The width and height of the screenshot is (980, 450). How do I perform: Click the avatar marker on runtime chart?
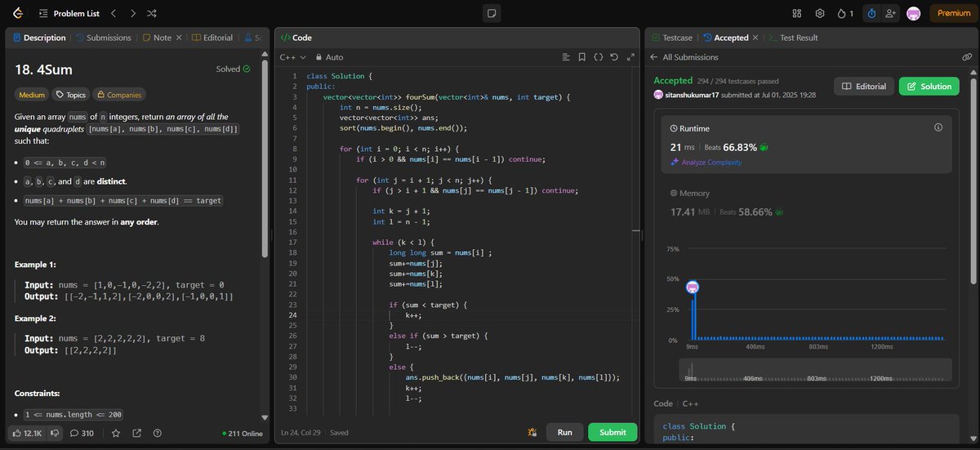click(x=693, y=287)
